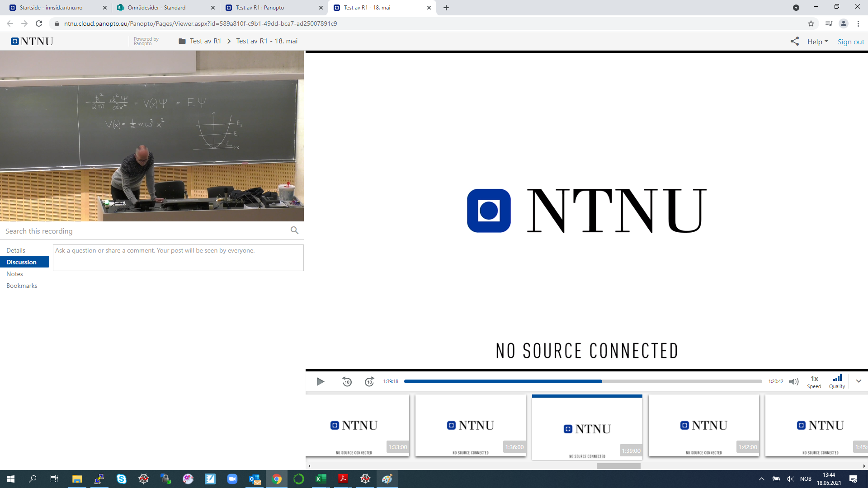Seek on the playback progress bar
Image resolution: width=868 pixels, height=488 pixels.
tap(583, 381)
